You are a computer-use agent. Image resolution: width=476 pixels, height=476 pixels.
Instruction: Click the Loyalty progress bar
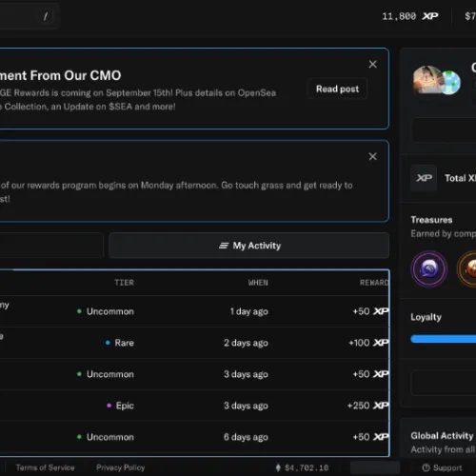(444, 339)
